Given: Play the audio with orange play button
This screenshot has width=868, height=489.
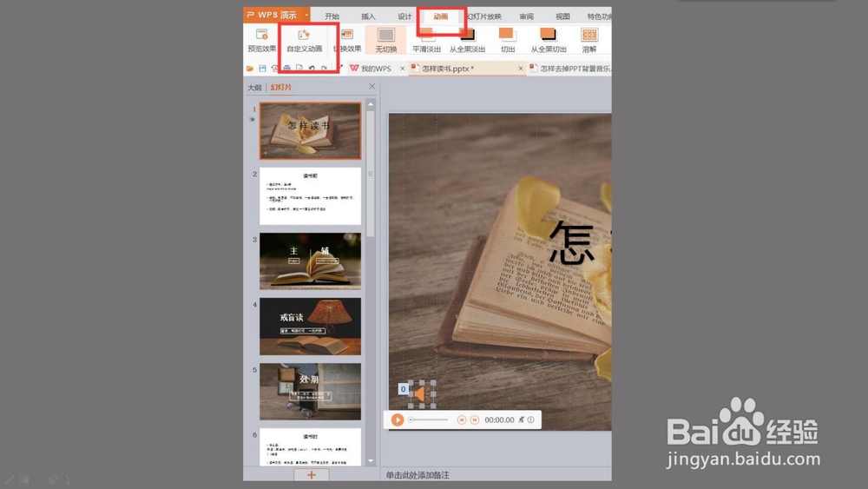Looking at the screenshot, I should pos(397,420).
